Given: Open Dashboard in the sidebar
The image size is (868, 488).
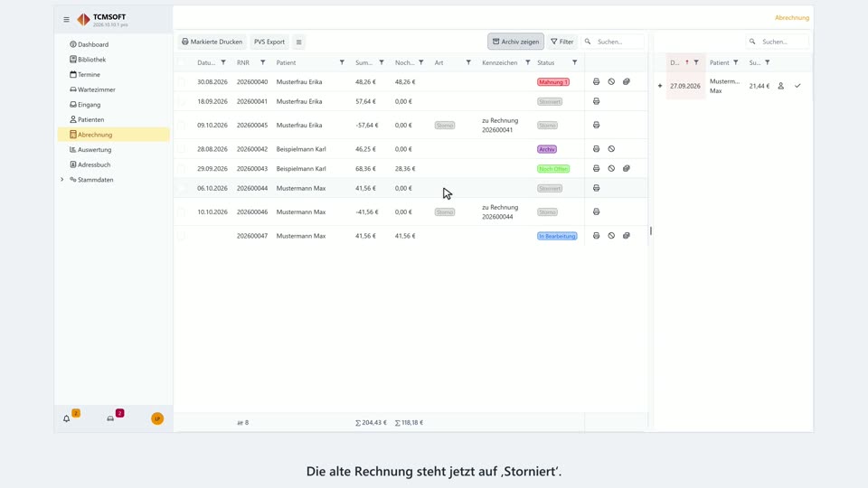Looking at the screenshot, I should pyautogui.click(x=114, y=44).
